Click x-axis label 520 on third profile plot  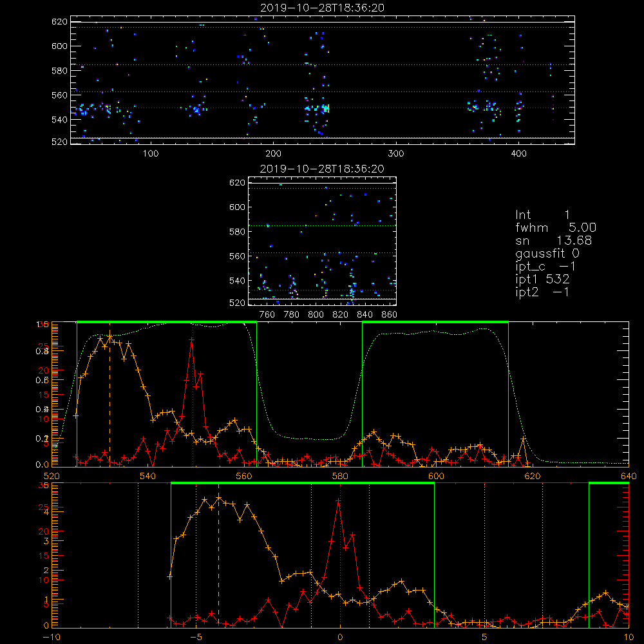click(52, 477)
